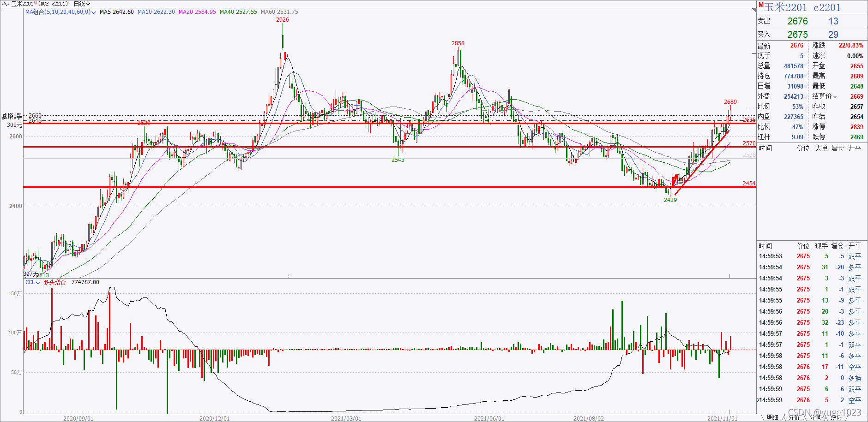Viewport: 868px width, 422px height.
Task: Click the 内盘 value 227365
Action: pos(793,117)
